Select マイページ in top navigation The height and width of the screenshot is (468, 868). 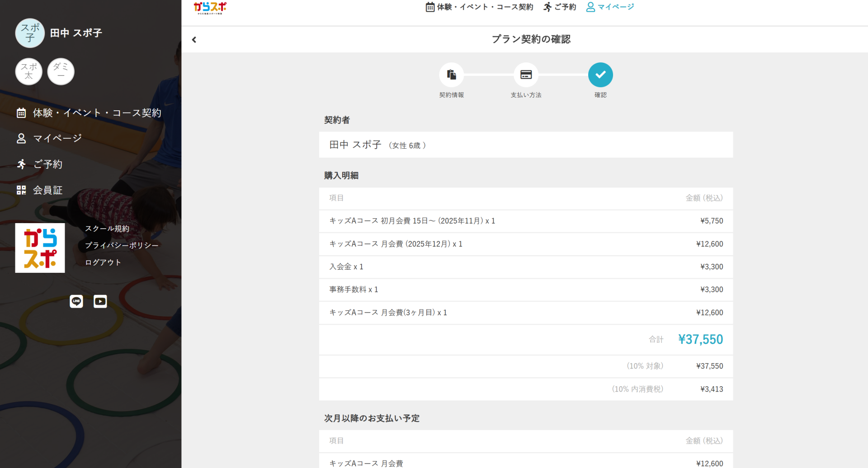click(610, 7)
